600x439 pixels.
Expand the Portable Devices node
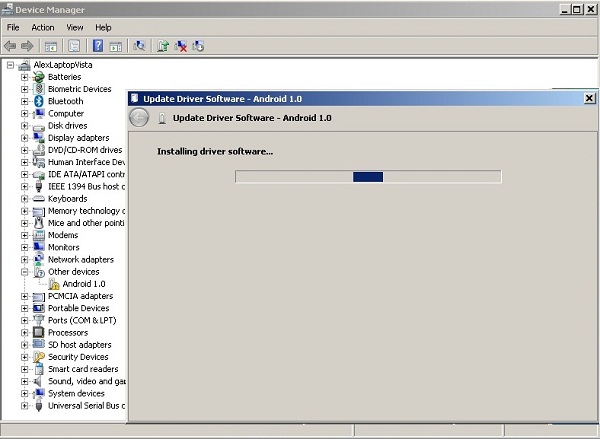[25, 308]
